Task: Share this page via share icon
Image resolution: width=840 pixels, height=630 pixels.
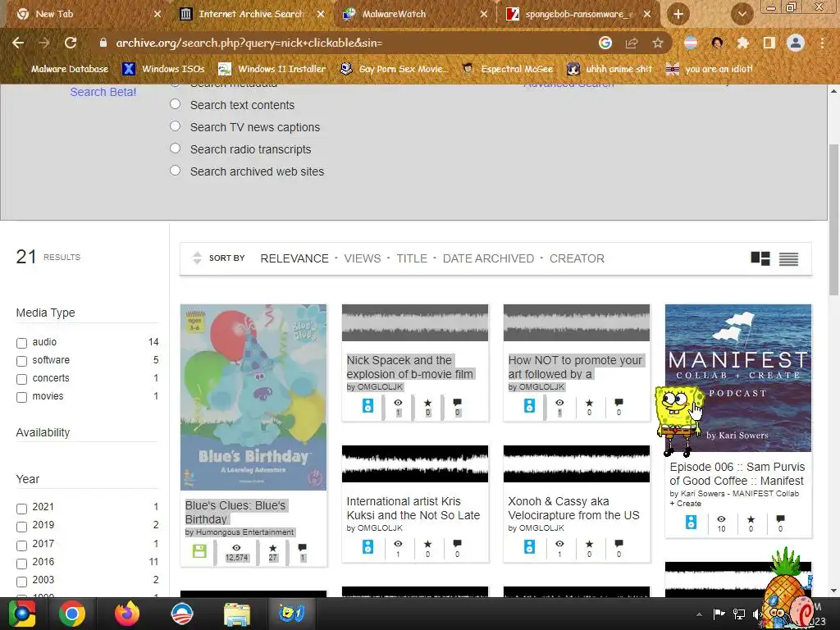Action: [632, 43]
